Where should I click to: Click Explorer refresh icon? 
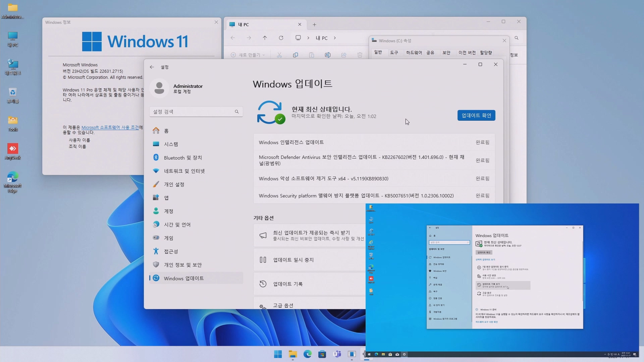click(x=281, y=38)
